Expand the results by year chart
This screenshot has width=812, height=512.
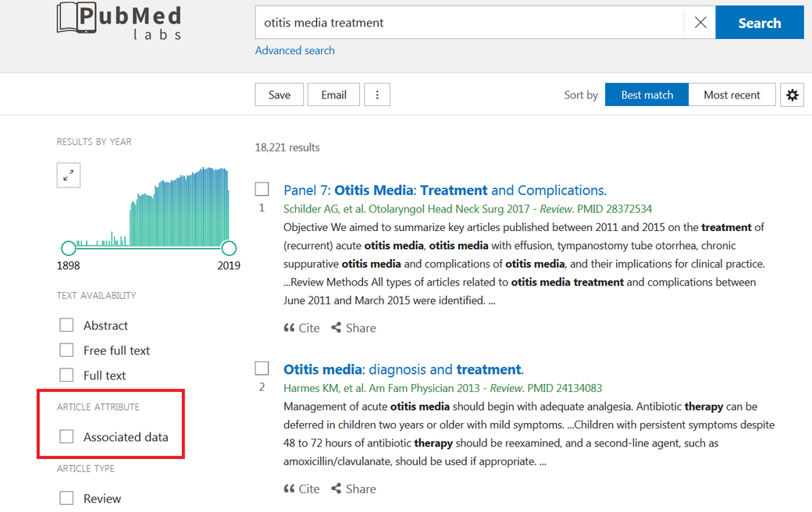(69, 176)
